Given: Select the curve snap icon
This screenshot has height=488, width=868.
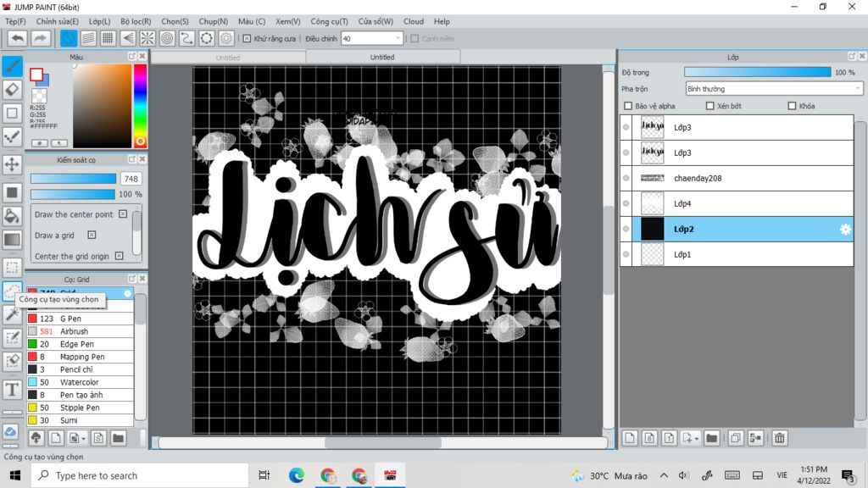Looking at the screenshot, I should (x=186, y=38).
